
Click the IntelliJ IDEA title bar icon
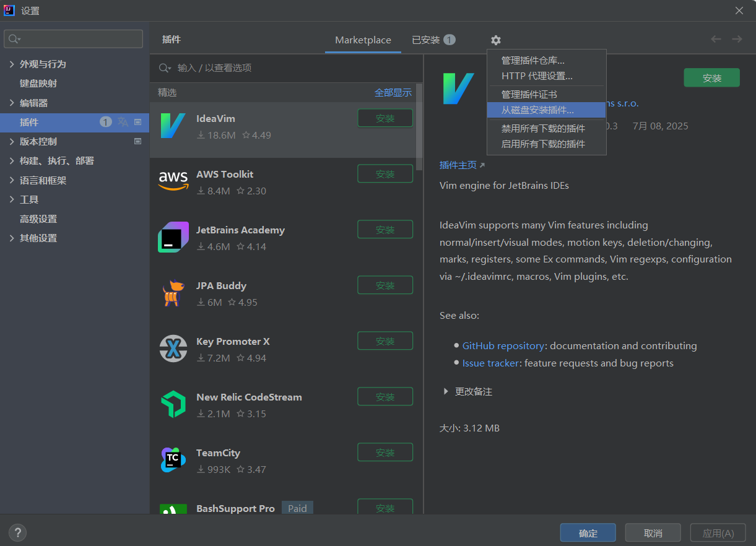click(x=9, y=10)
